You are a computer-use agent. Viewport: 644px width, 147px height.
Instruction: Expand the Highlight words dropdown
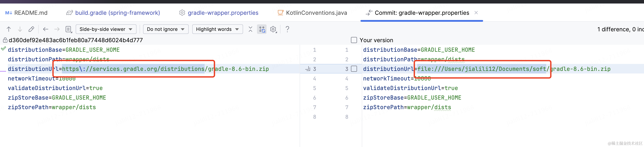pyautogui.click(x=217, y=29)
